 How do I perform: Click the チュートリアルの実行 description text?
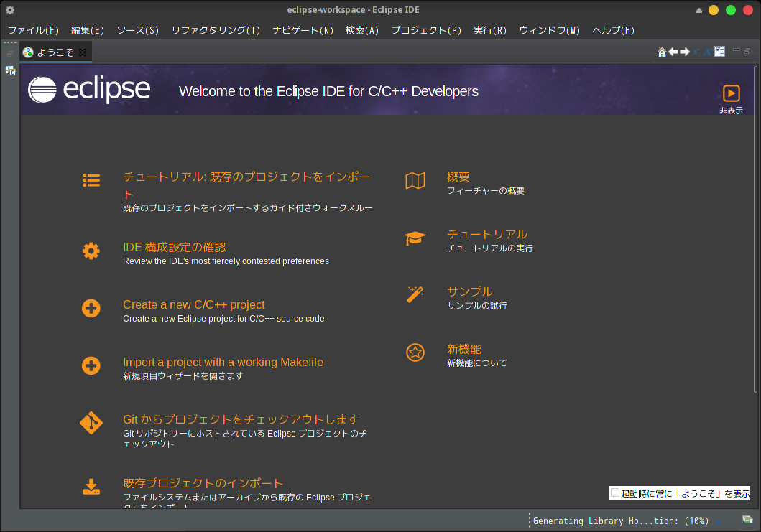point(489,248)
